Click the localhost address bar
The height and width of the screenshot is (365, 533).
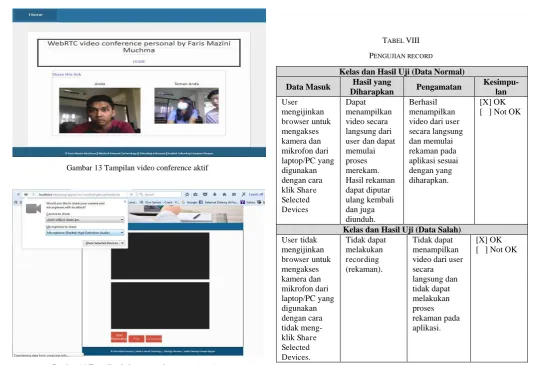[x=80, y=194]
